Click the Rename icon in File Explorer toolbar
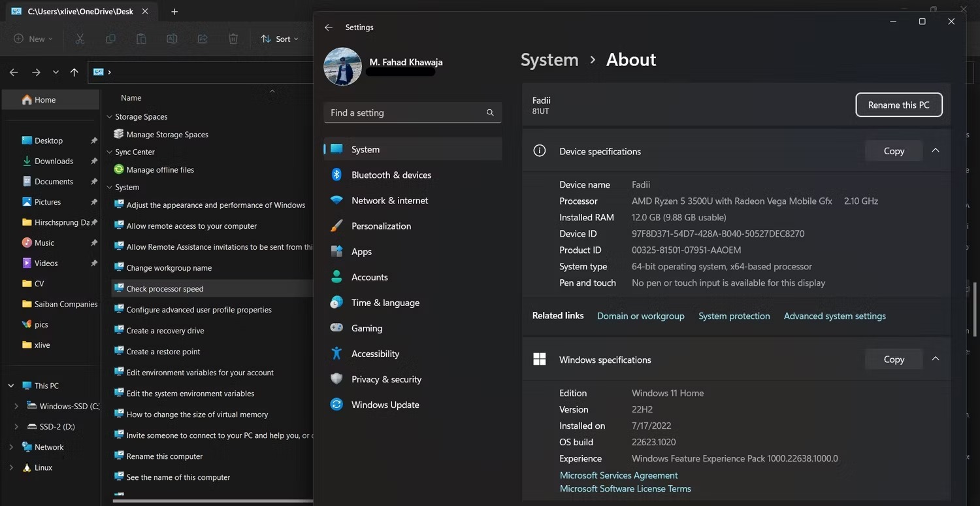 (x=172, y=39)
